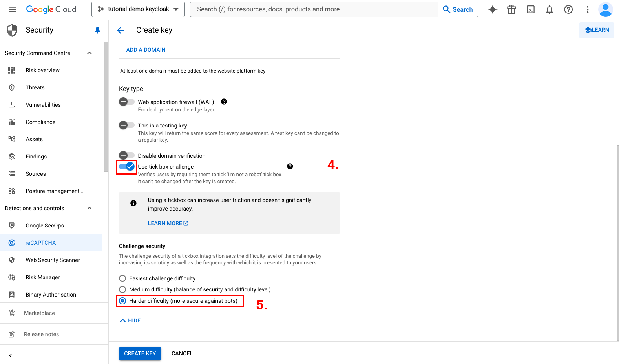Screen dimensions: 619x364
Task: Select Harder difficulty radio option
Action: [x=122, y=301]
